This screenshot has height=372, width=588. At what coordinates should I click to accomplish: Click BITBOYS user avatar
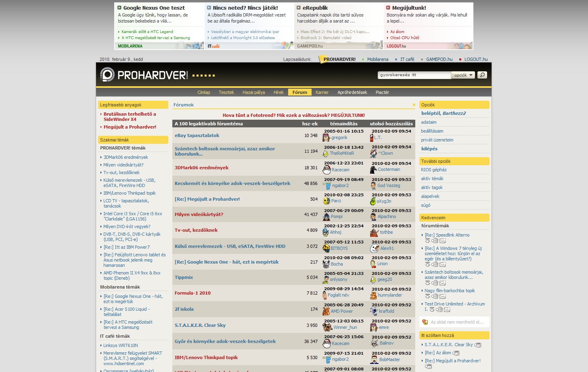pos(326,248)
